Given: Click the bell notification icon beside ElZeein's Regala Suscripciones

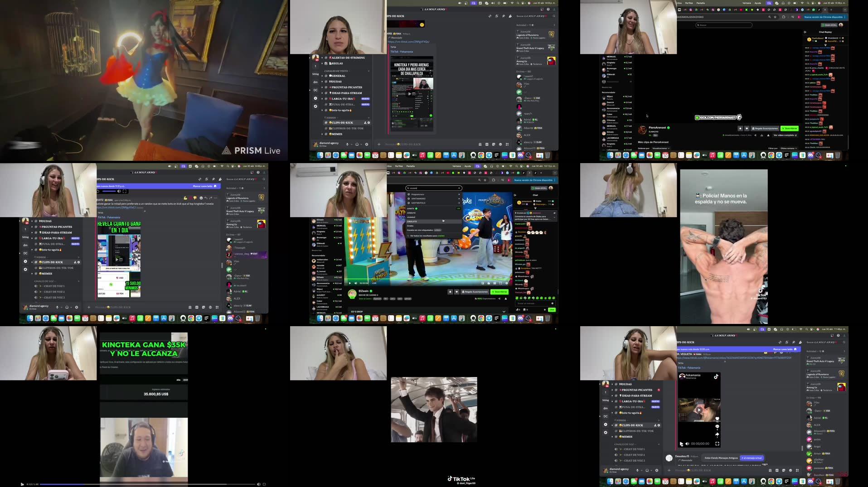Looking at the screenshot, I should tap(450, 292).
